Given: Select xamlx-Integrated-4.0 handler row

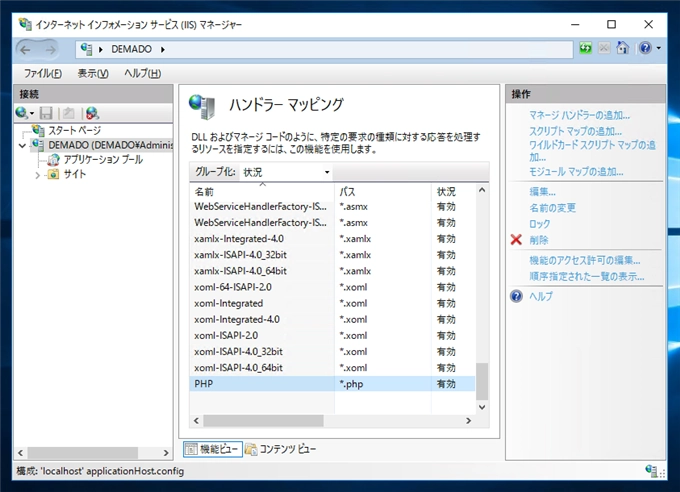Looking at the screenshot, I should click(x=332, y=239).
